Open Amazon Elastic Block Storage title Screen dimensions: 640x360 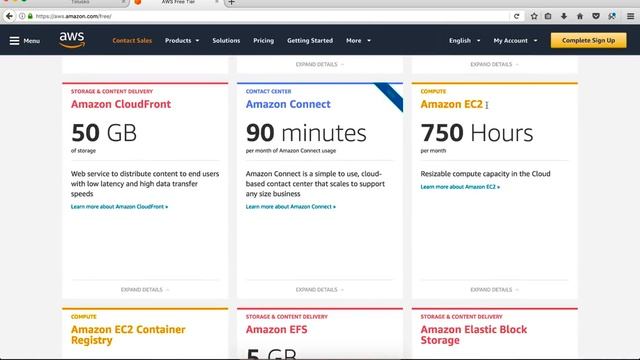(x=473, y=335)
